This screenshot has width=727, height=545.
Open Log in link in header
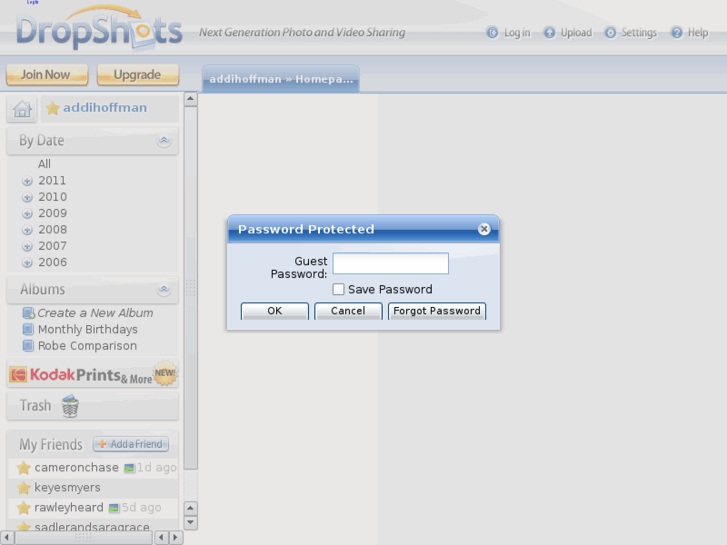click(x=517, y=32)
